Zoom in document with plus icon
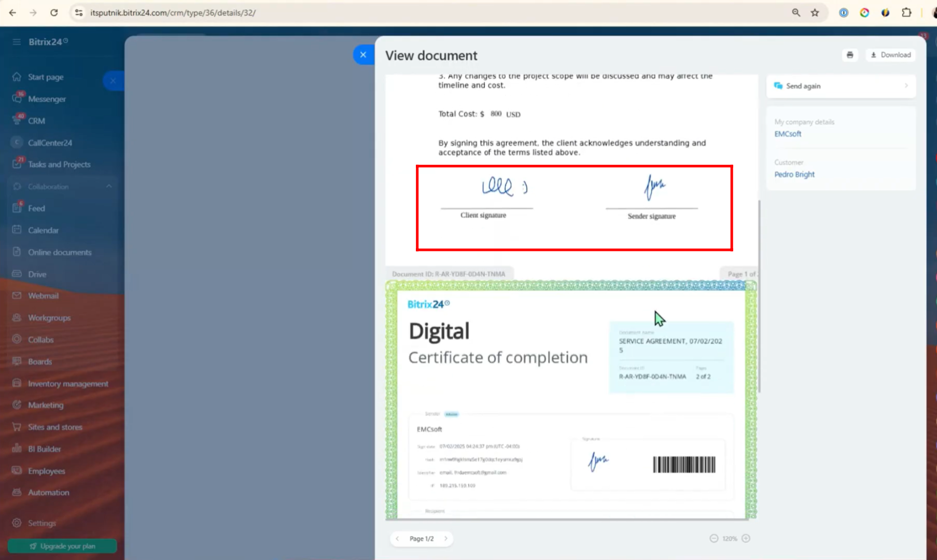This screenshot has width=937, height=560. pos(746,538)
